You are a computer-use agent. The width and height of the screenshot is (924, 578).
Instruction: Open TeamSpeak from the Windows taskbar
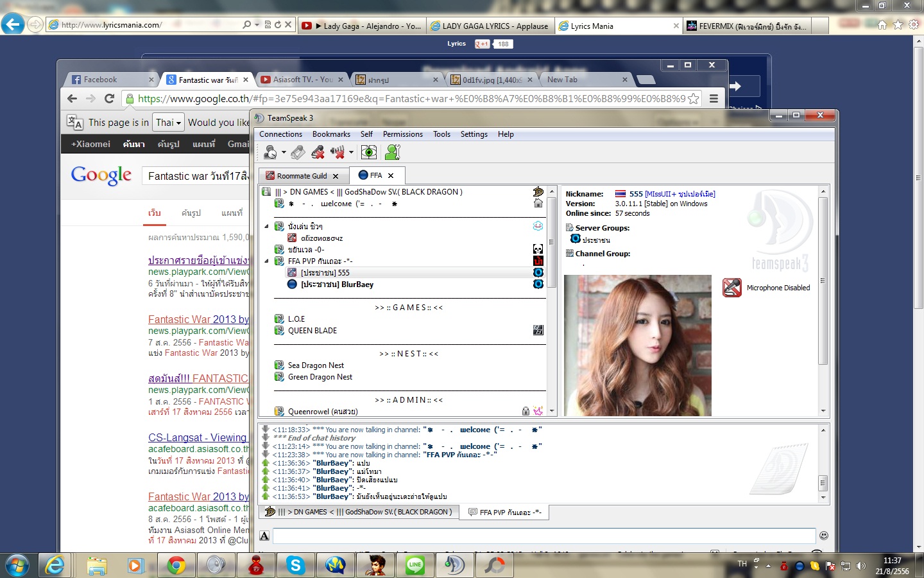454,565
